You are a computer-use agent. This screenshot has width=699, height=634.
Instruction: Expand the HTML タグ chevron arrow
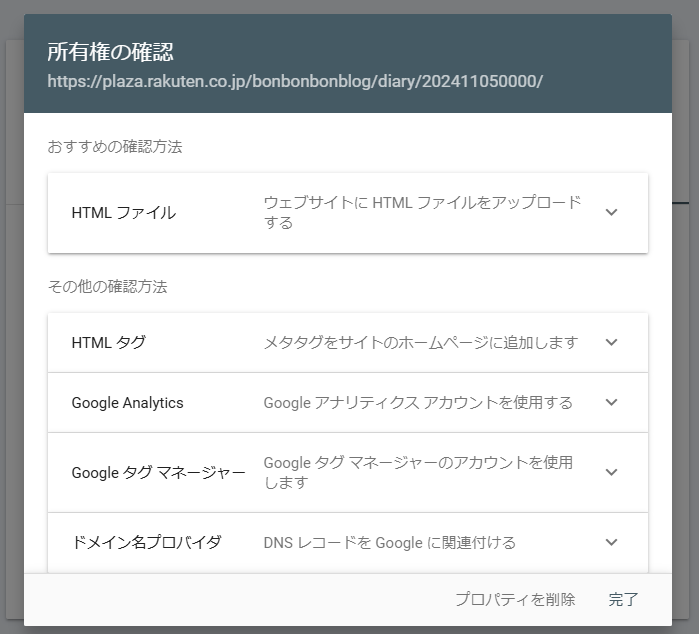(x=612, y=342)
